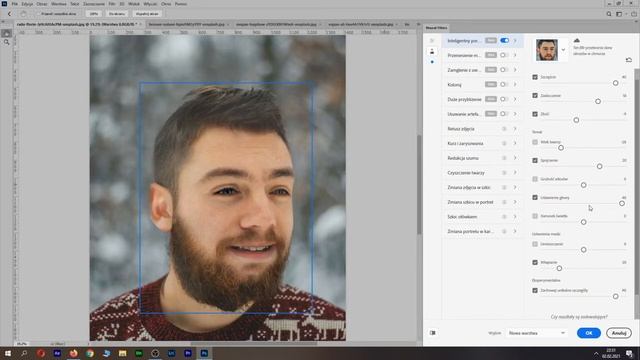Open the face selection dropdown arrow
Image resolution: width=640 pixels, height=360 pixels.
[563, 50]
